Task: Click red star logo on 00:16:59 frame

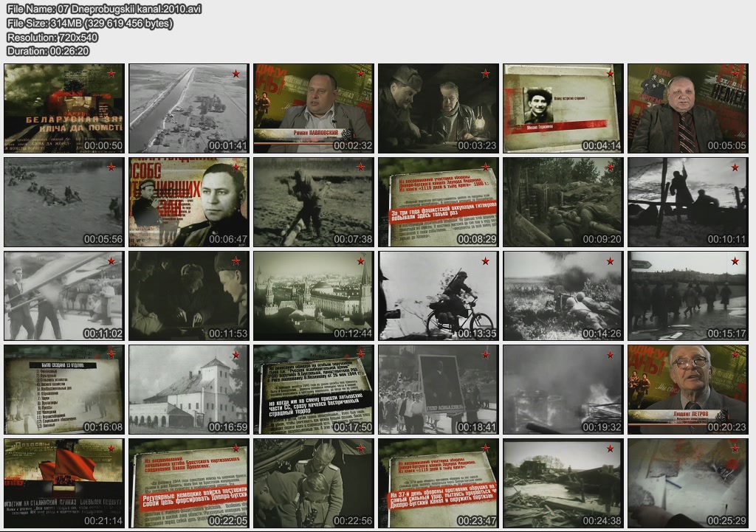Action: pos(236,355)
